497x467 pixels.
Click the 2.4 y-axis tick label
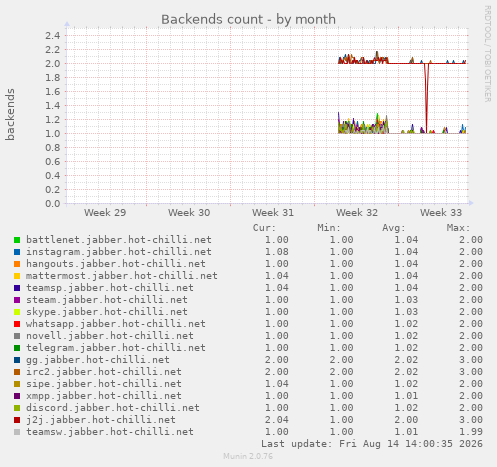pos(53,35)
